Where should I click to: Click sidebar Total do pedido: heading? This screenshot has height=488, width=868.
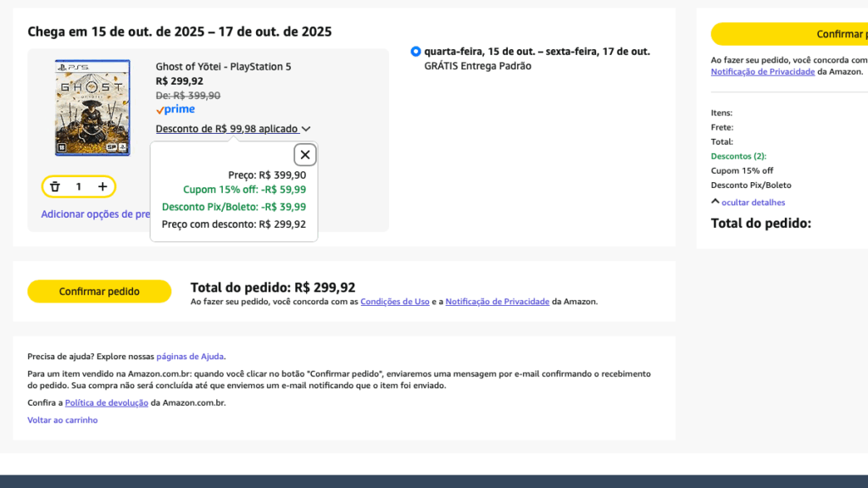click(x=760, y=224)
